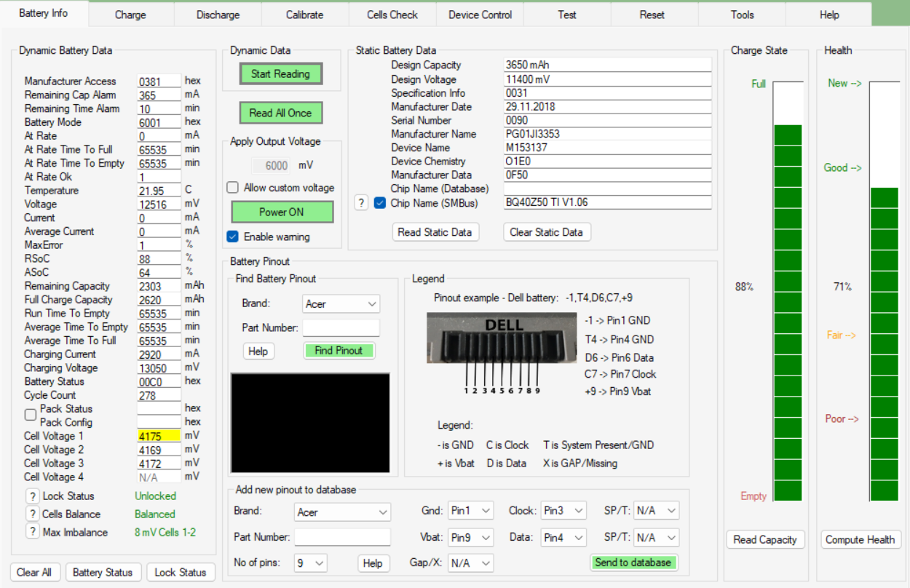The height and width of the screenshot is (588, 910).
Task: Toggle the Pack Status checkbox
Action: (31, 415)
